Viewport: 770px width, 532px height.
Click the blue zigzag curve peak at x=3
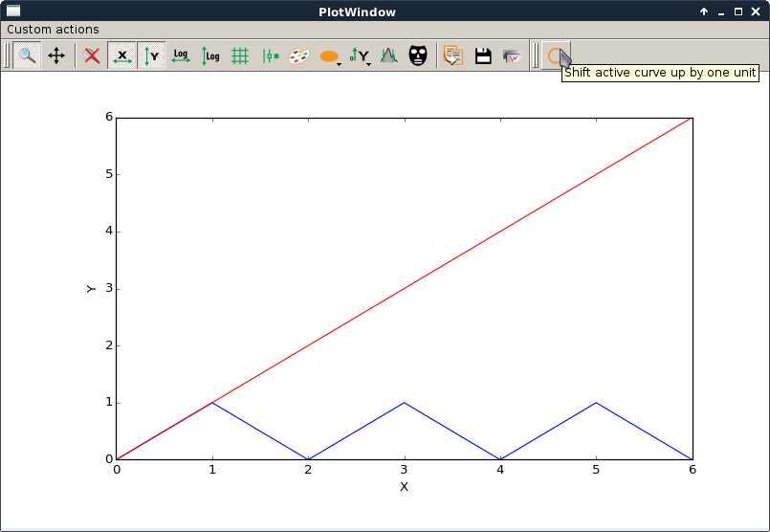[405, 403]
